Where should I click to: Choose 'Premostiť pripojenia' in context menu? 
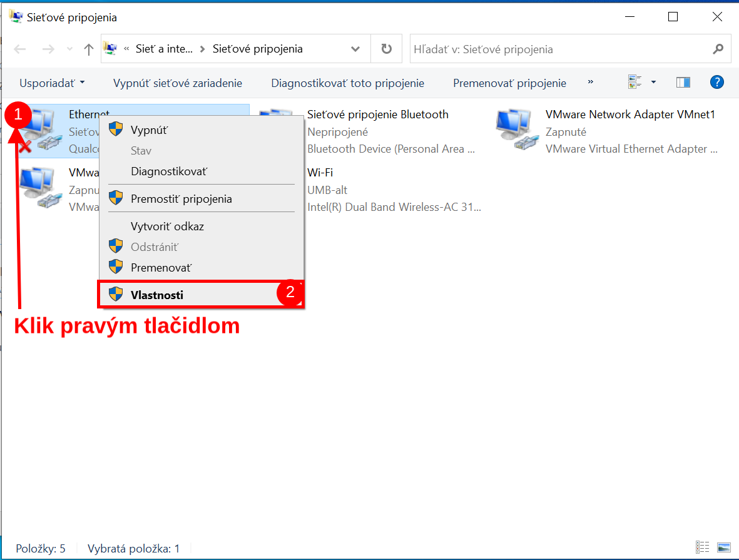point(201,199)
